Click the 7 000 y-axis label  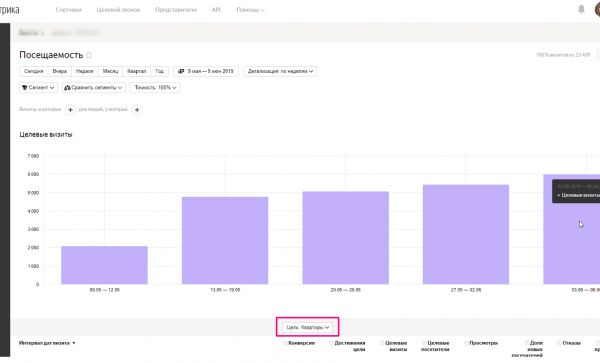(33, 156)
